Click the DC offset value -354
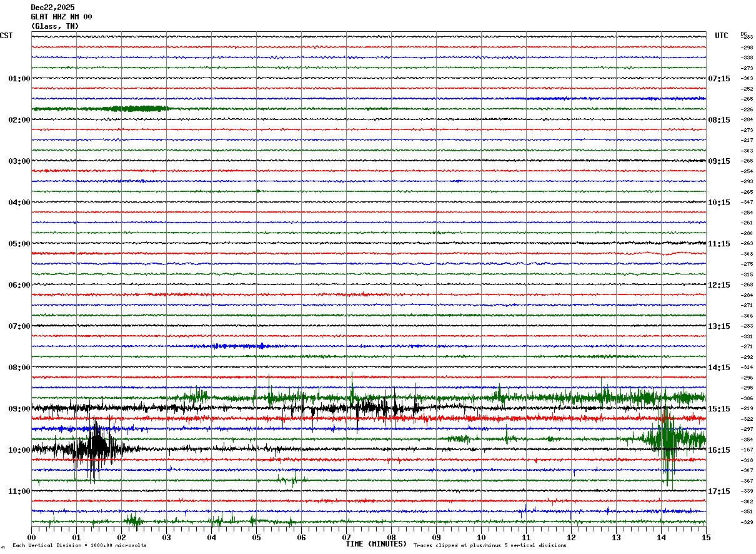Viewport: 756px width, 554px height. pyautogui.click(x=747, y=440)
